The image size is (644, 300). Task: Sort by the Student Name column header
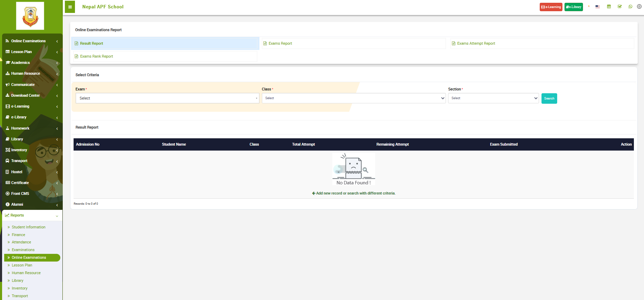tap(174, 145)
